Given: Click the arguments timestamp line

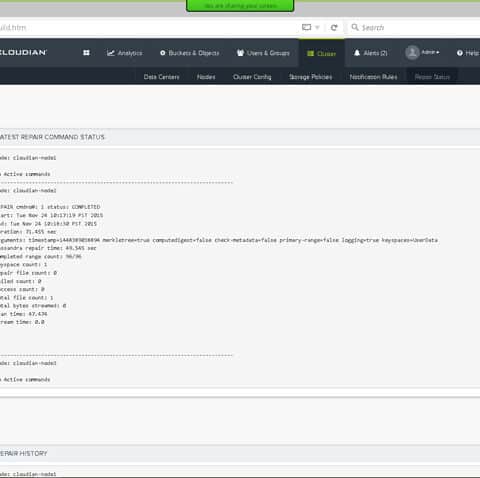Looking at the screenshot, I should (x=219, y=240).
